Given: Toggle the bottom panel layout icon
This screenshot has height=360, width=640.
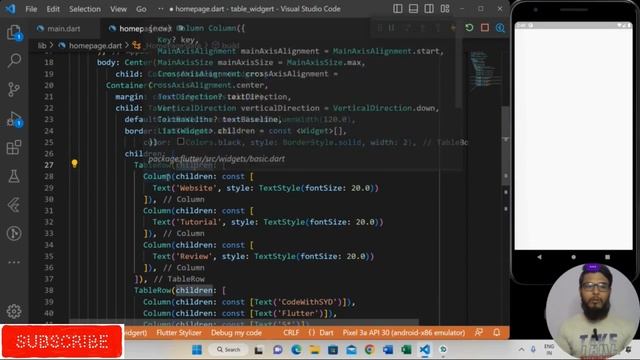Looking at the screenshot, I should (x=413, y=9).
